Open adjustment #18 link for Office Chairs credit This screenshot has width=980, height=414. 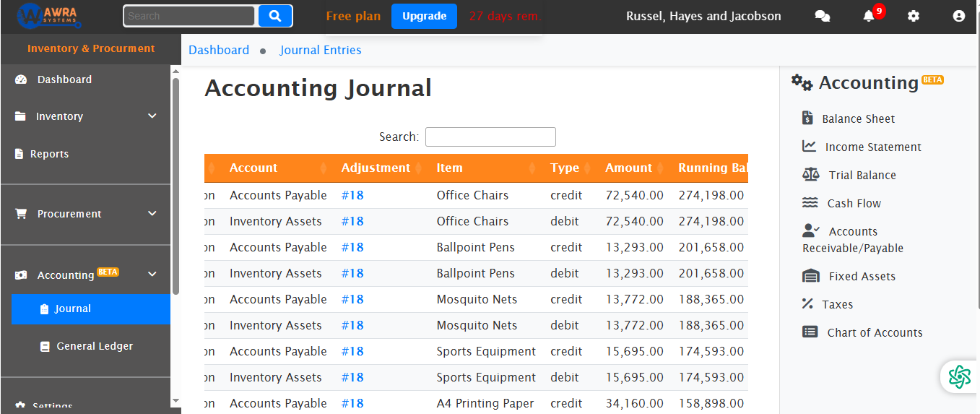pyautogui.click(x=352, y=195)
